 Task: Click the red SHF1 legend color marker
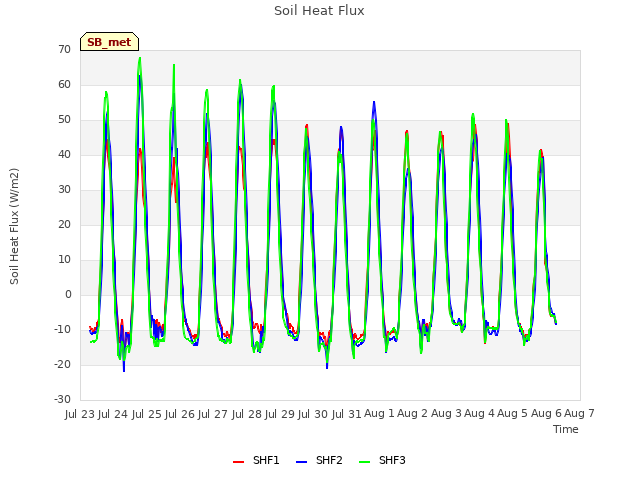click(x=238, y=462)
